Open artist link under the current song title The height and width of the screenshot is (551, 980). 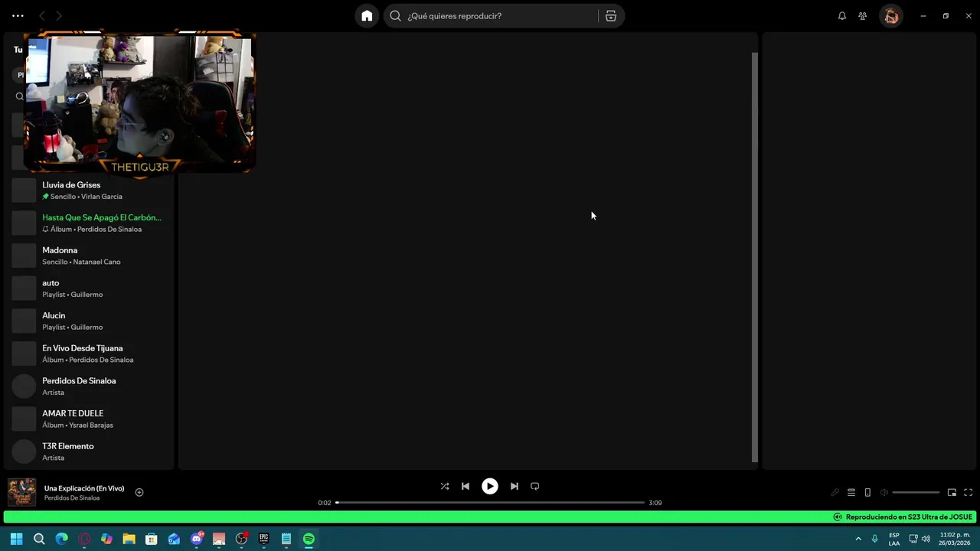point(72,498)
